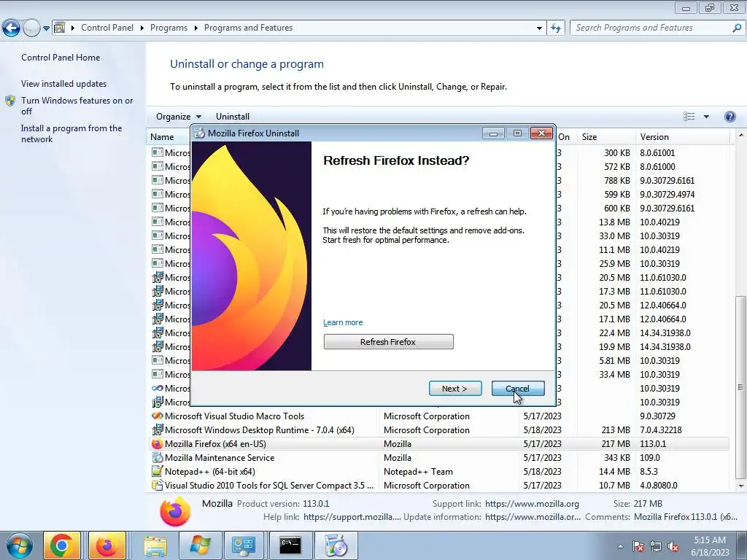The width and height of the screenshot is (747, 560).
Task: Click the uninstaller disc icon on taskbar
Action: pyautogui.click(x=336, y=545)
